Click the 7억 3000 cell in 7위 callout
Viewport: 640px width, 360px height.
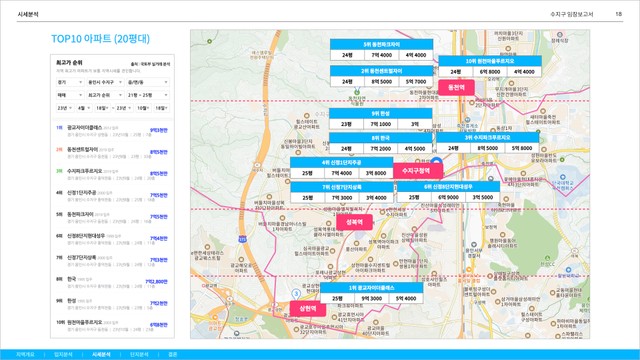pos(341,198)
